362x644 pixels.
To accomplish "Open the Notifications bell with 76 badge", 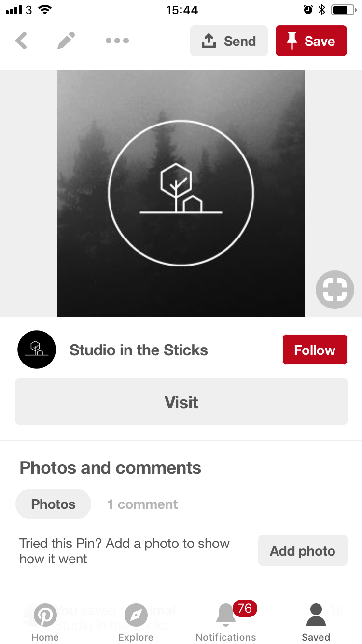I will (226, 616).
